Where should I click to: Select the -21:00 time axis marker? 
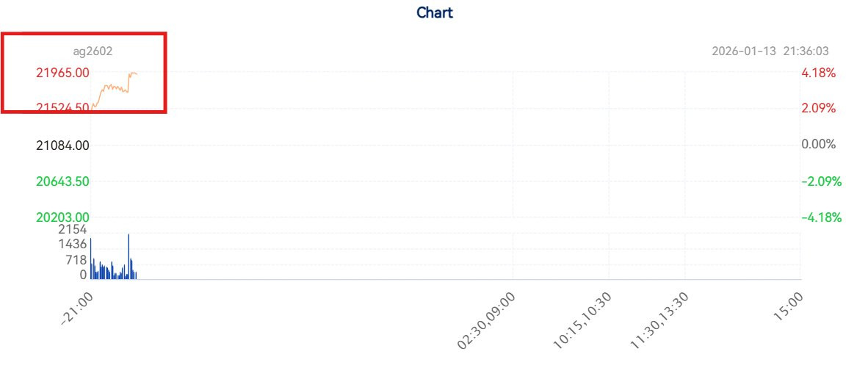coord(78,306)
